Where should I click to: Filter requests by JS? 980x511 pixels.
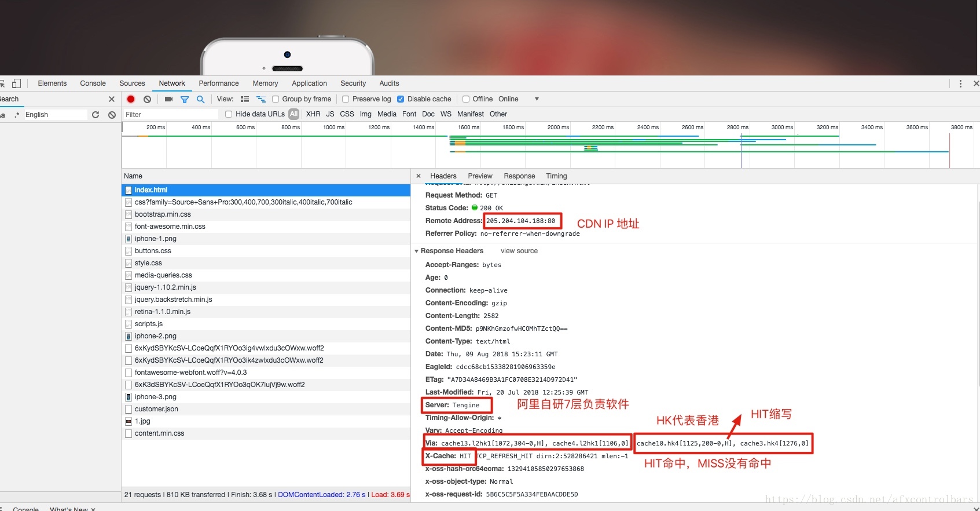coord(330,114)
